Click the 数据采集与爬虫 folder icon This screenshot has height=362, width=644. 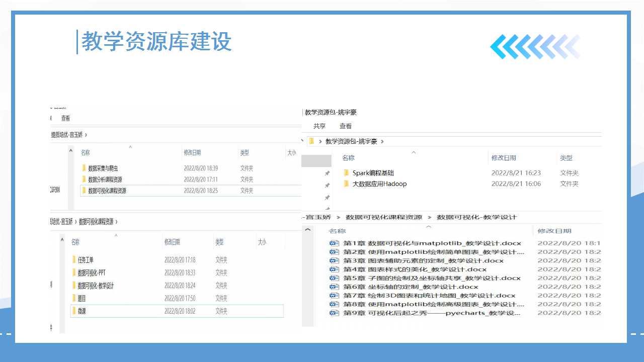[84, 168]
